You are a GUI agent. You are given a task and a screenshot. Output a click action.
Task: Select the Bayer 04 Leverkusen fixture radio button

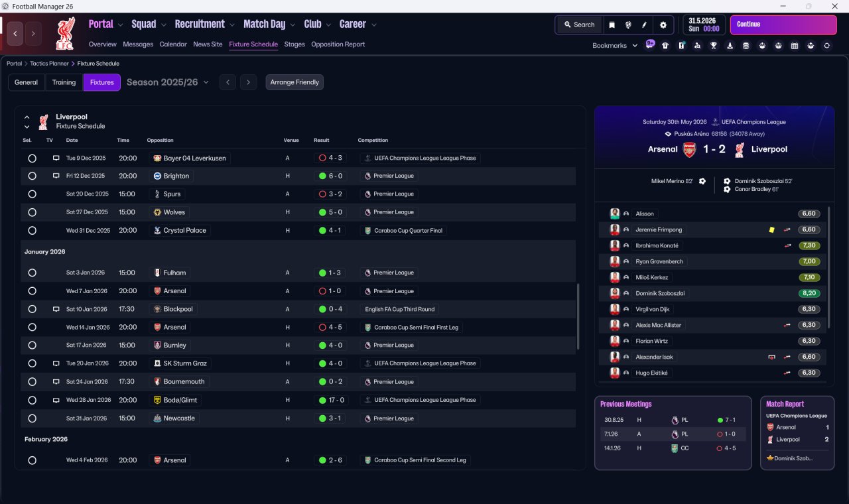[x=32, y=158]
